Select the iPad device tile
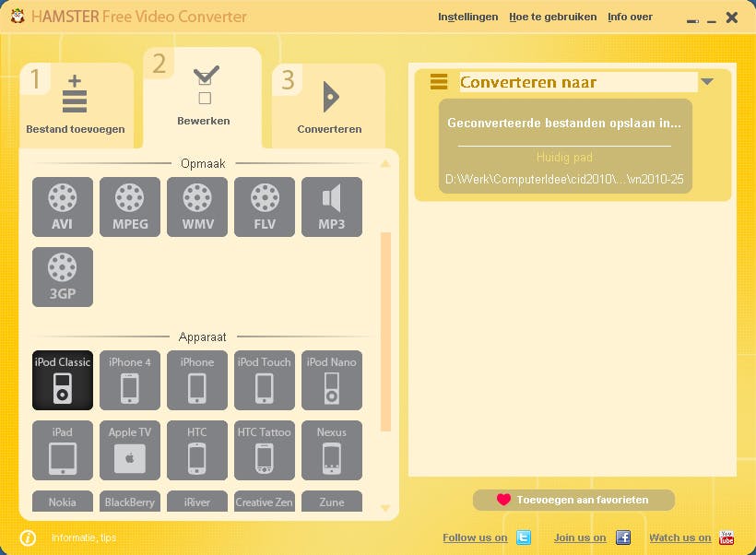 click(63, 451)
